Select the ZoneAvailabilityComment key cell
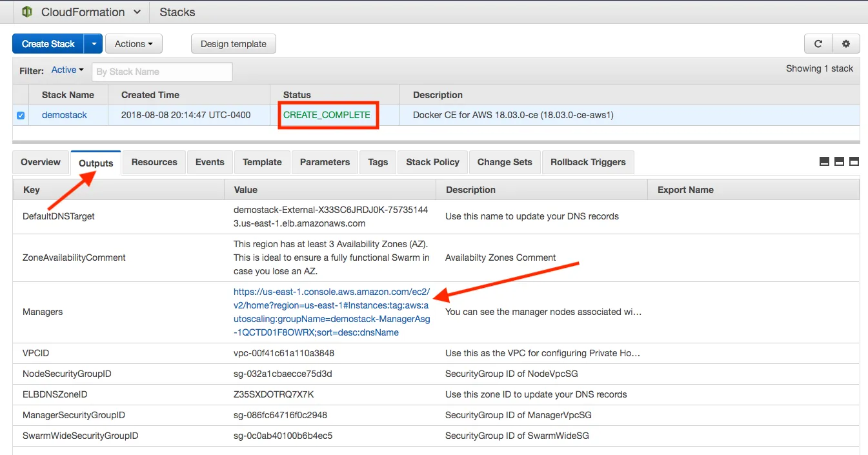The height and width of the screenshot is (455, 868). pos(74,258)
